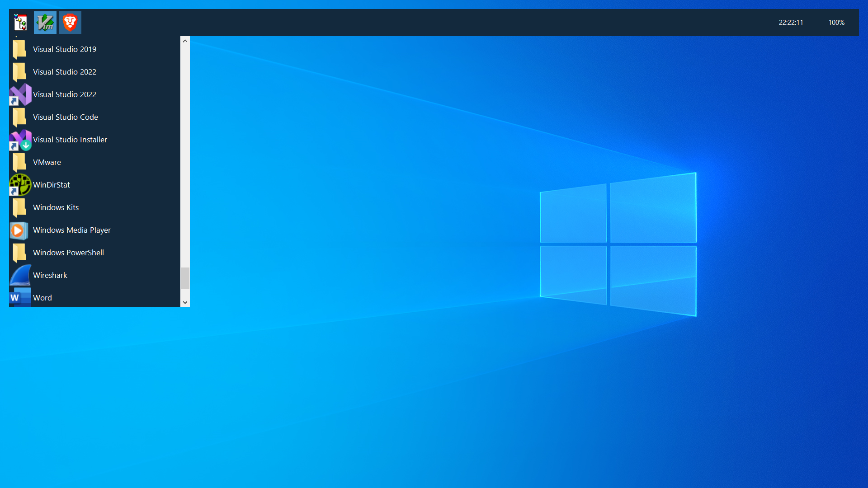Click the scroll down arrow

pyautogui.click(x=185, y=302)
